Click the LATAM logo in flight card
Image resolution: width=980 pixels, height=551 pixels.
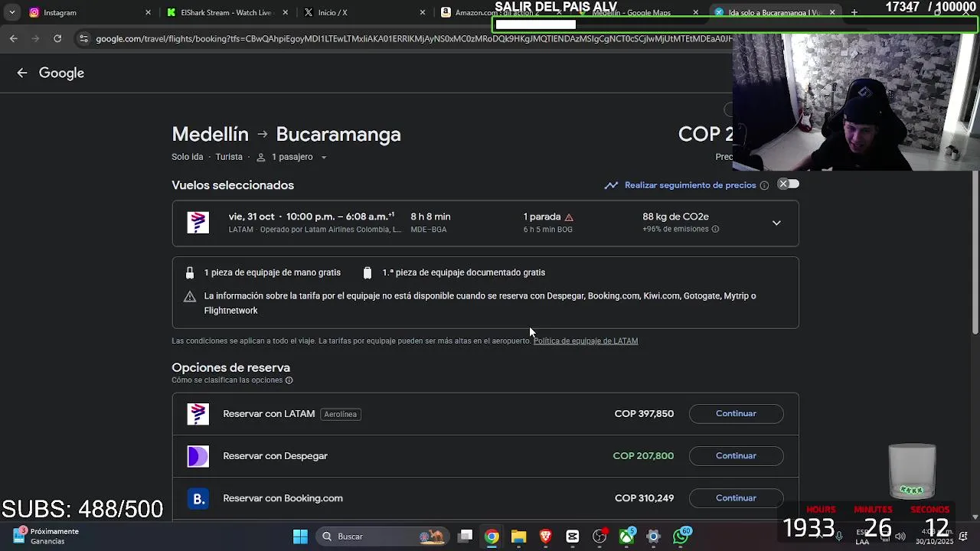(x=198, y=223)
